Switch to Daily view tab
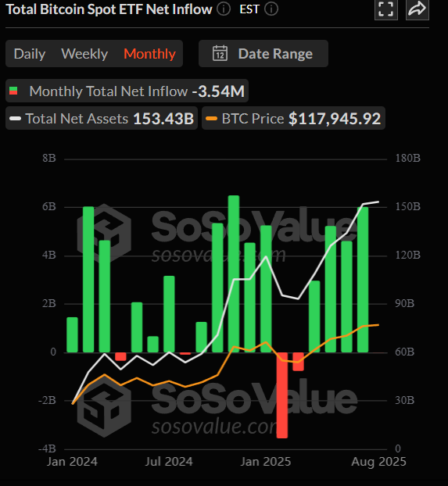Screen dimensions: 448x486 [x=30, y=54]
